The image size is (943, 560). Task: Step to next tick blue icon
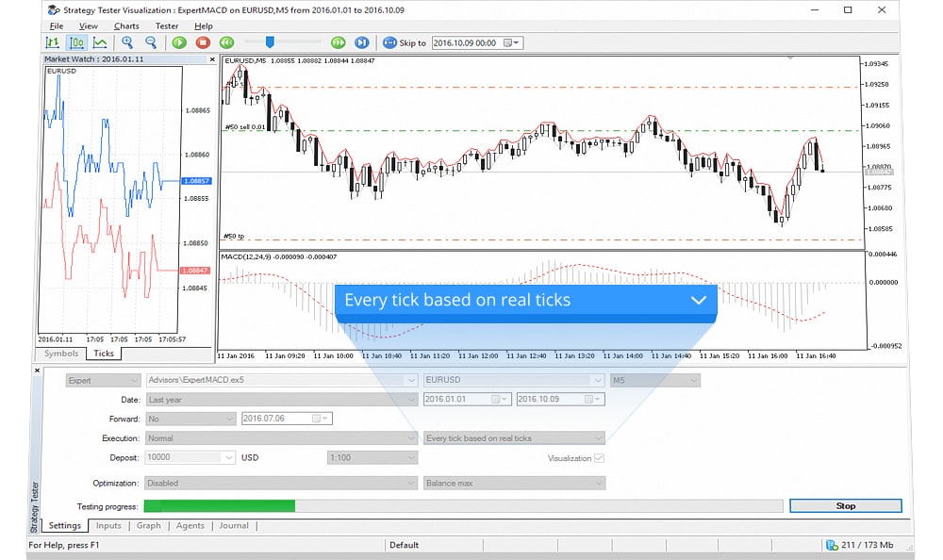point(361,42)
